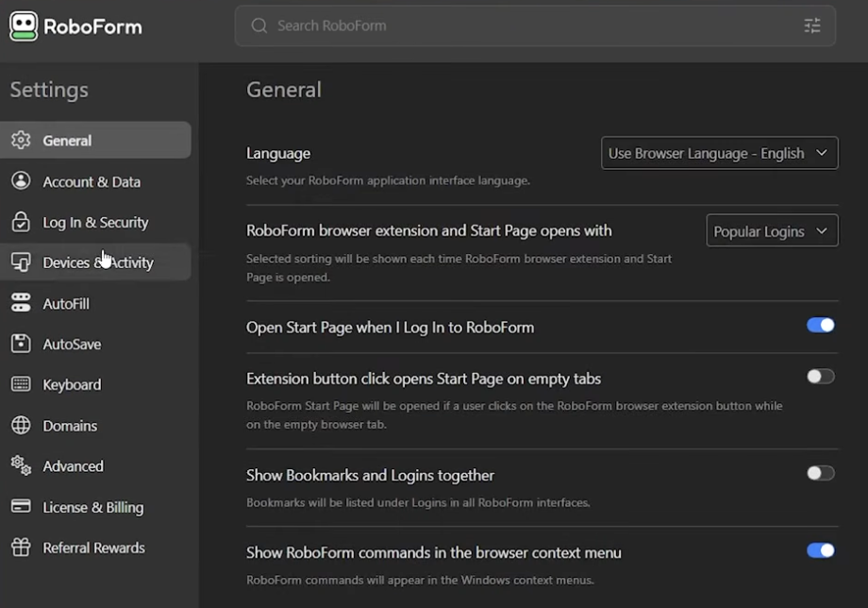
Task: Turn on Show Bookmarks and Logins together
Action: pos(821,473)
